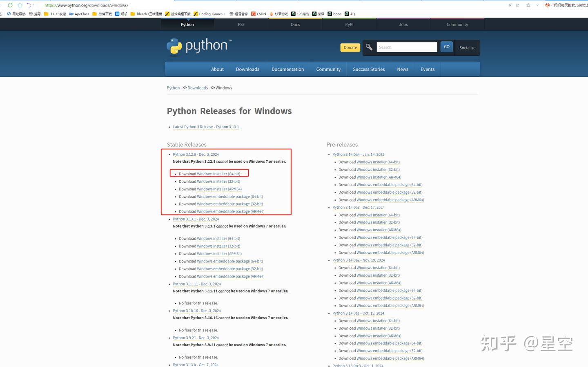Screen dimensions: 588x367
Task: Download Python 3.12.8 Windows installer (32-bit)
Action: click(x=218, y=181)
